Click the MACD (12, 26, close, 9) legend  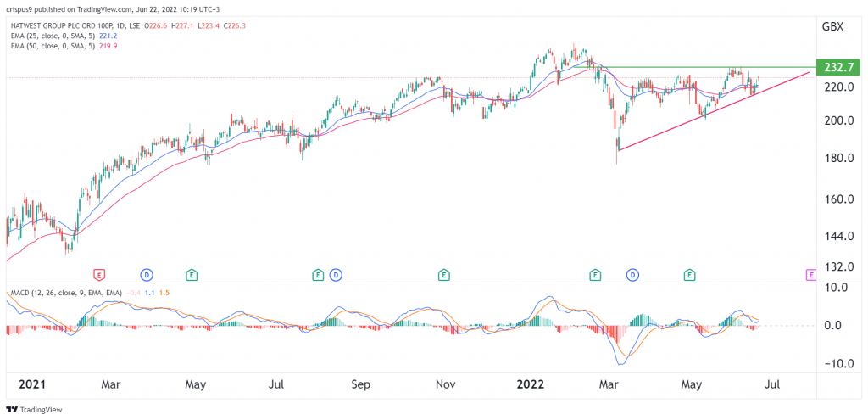[66, 292]
